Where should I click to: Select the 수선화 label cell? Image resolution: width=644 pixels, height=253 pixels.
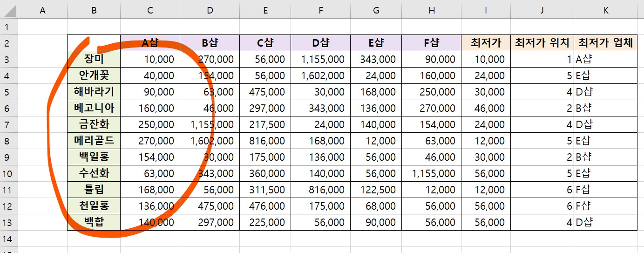point(94,173)
